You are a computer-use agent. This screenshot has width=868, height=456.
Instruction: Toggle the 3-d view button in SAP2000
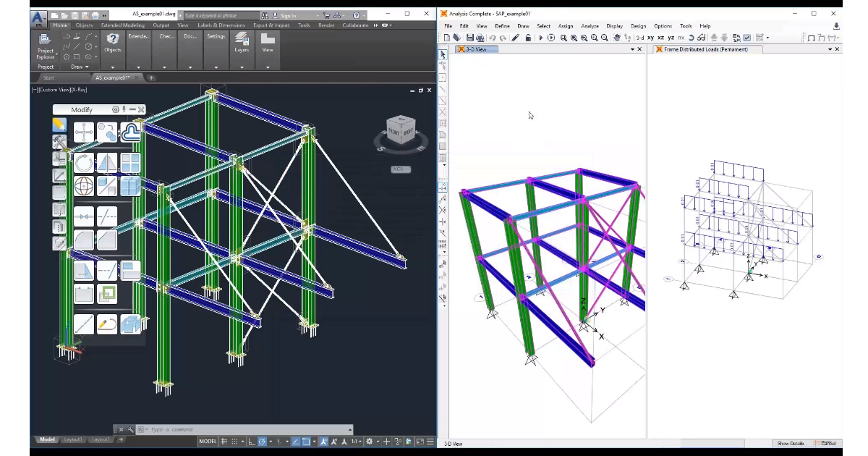click(639, 38)
